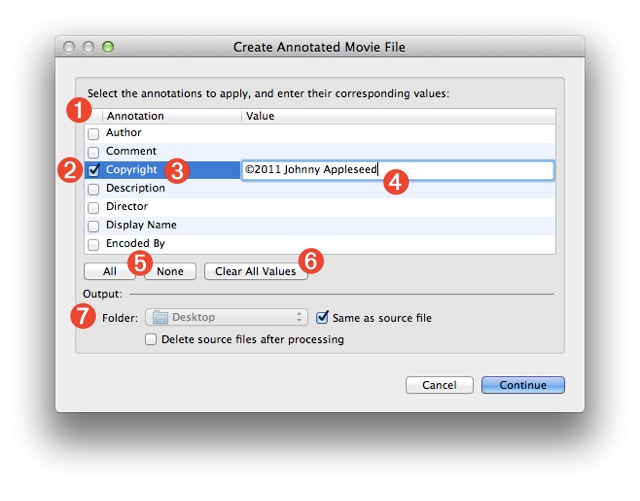Tick the Description annotation checkbox
This screenshot has width=640, height=501.
[x=93, y=189]
